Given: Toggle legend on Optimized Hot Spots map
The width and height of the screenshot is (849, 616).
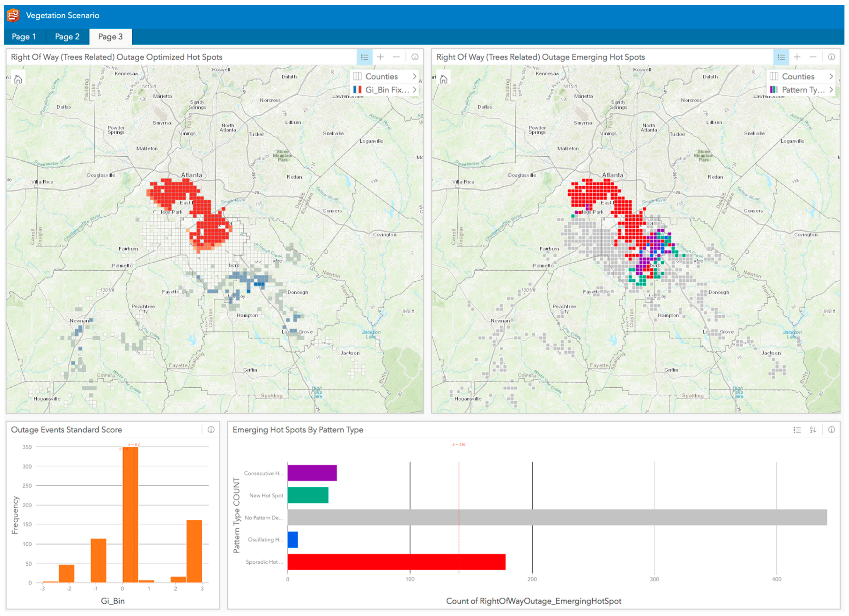Looking at the screenshot, I should pyautogui.click(x=364, y=57).
